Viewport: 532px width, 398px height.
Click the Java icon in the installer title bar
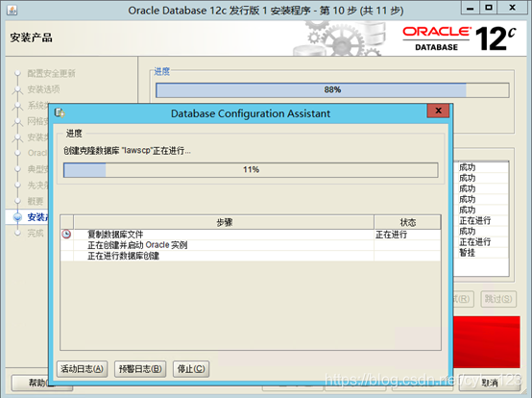click(x=12, y=11)
